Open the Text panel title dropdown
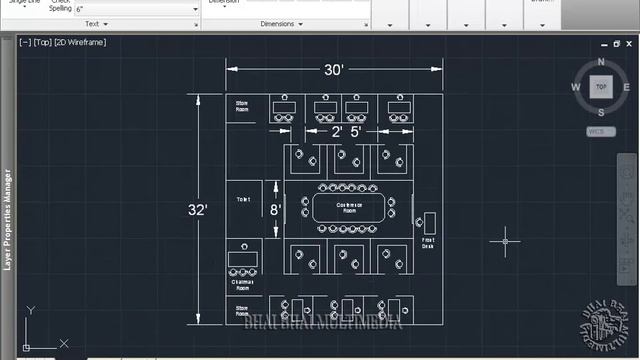This screenshot has width=640, height=360. tap(96, 24)
